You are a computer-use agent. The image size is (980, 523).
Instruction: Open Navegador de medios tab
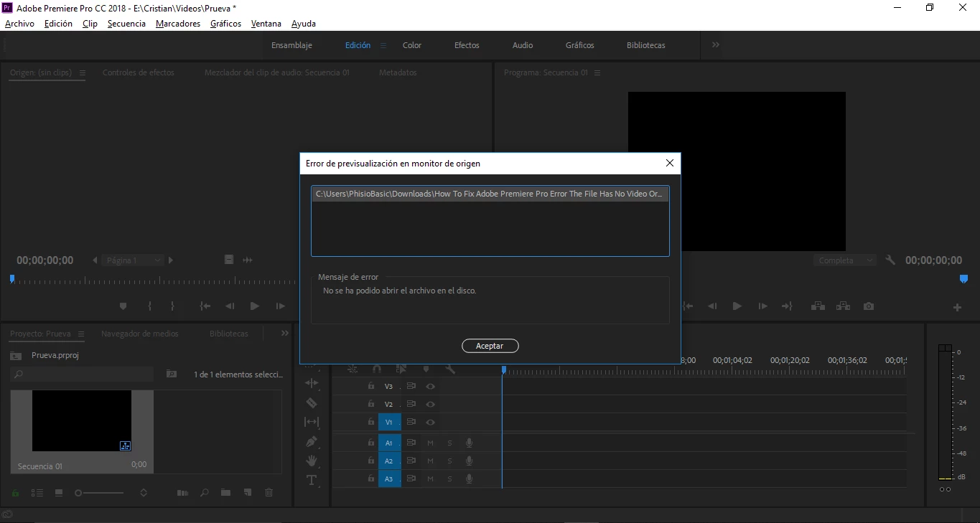click(x=140, y=334)
